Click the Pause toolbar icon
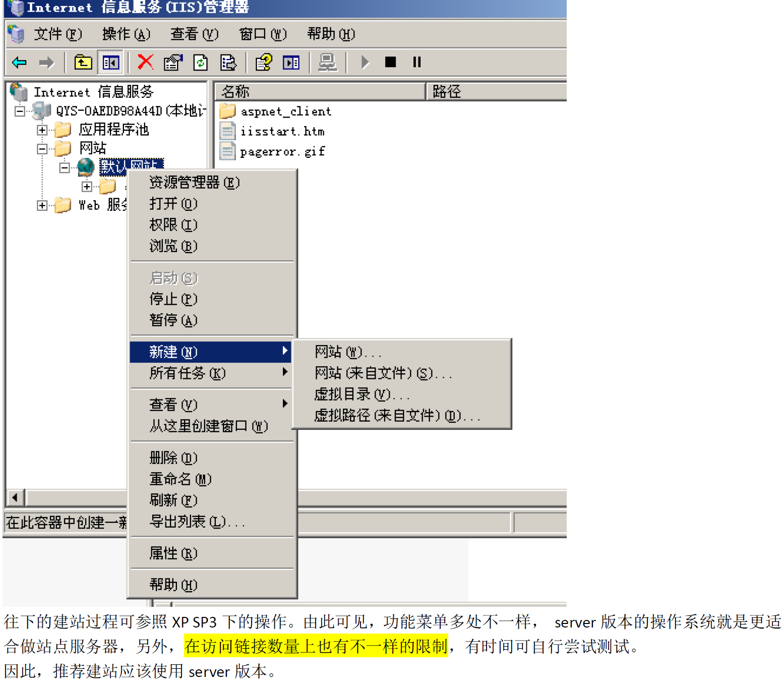This screenshot has height=685, width=784. (416, 62)
